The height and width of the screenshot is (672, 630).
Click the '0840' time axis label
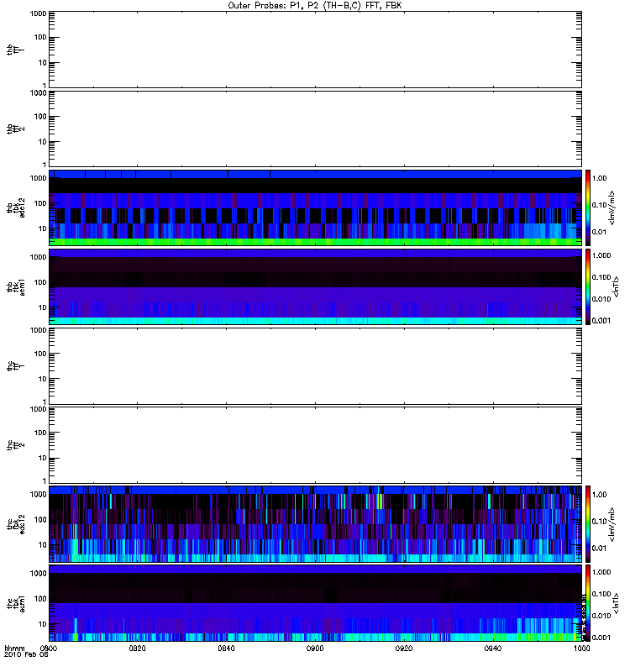pyautogui.click(x=226, y=648)
